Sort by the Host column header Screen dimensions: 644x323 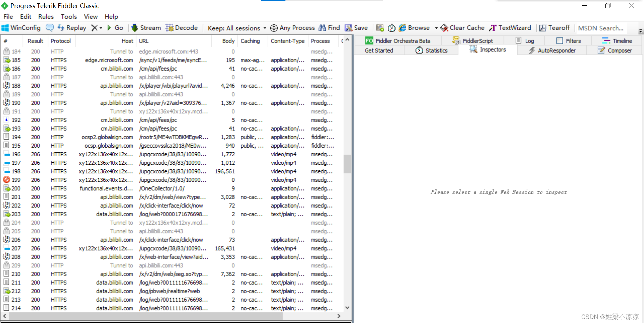point(106,41)
